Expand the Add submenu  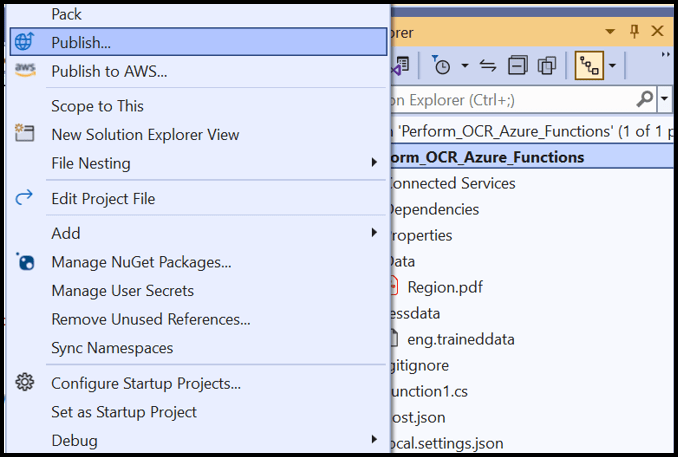pyautogui.click(x=374, y=233)
